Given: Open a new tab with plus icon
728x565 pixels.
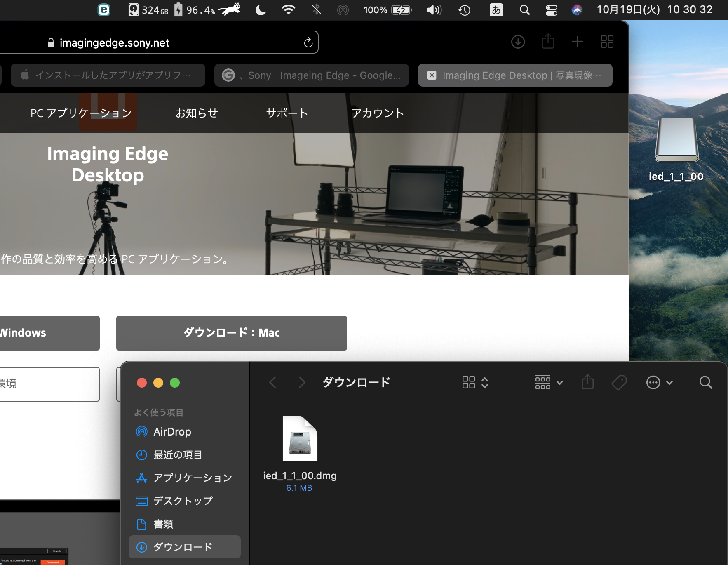Looking at the screenshot, I should point(577,42).
